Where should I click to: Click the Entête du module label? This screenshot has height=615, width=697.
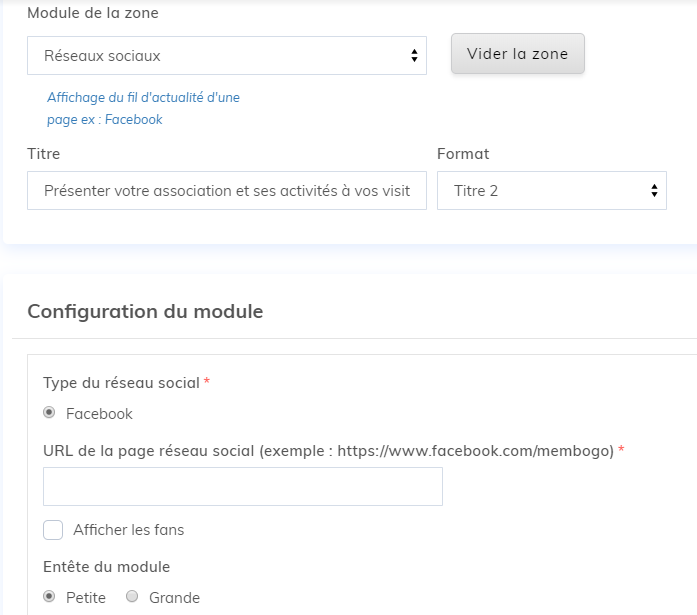click(x=107, y=567)
